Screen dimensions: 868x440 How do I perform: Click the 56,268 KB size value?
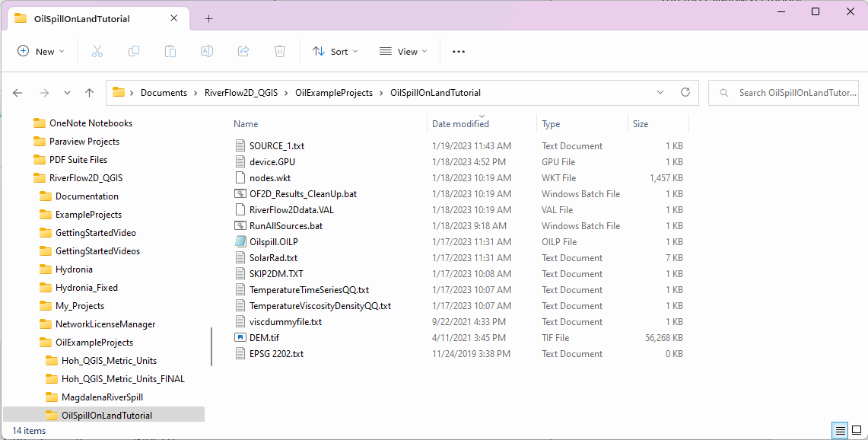[662, 337]
